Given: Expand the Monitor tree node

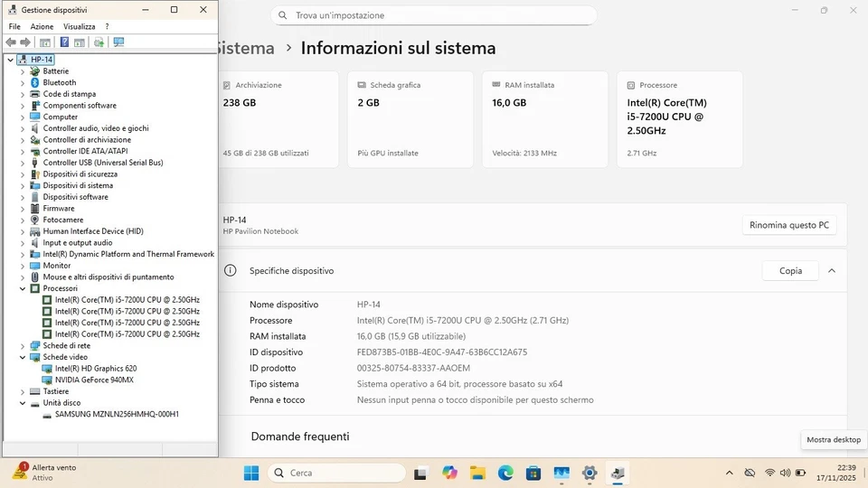Looking at the screenshot, I should click(23, 266).
